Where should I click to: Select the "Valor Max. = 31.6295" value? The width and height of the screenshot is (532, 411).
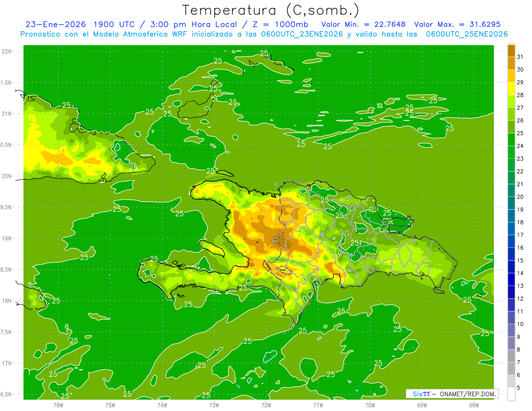(x=457, y=24)
